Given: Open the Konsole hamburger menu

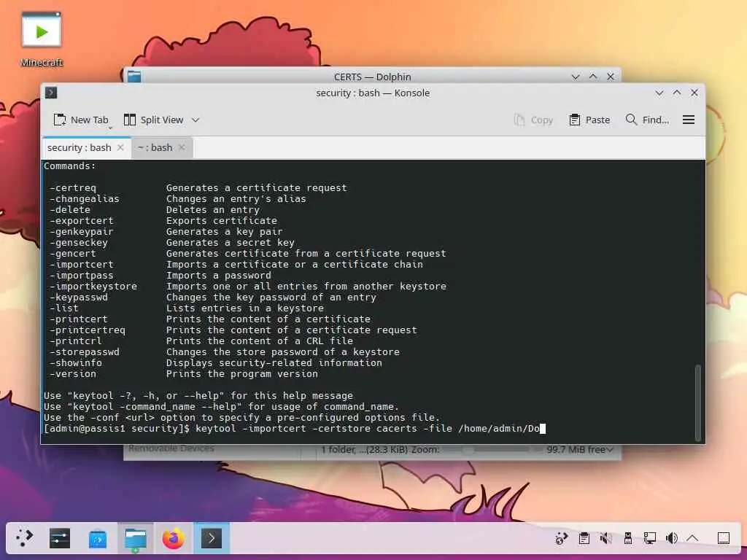Looking at the screenshot, I should pyautogui.click(x=689, y=120).
